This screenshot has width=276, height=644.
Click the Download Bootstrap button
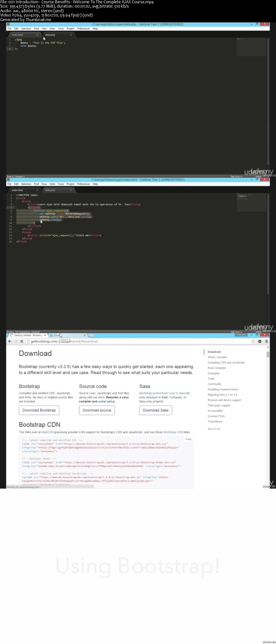coord(39,410)
